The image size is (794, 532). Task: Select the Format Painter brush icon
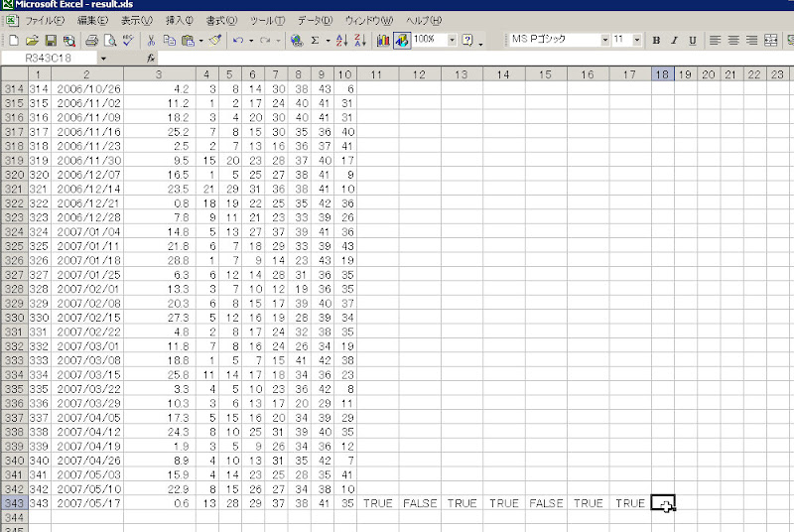215,40
